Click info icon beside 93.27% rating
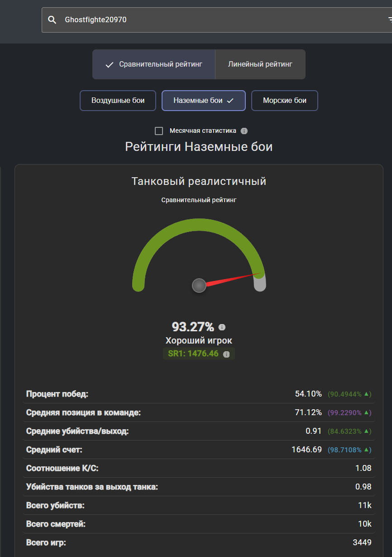This screenshot has width=392, height=557. pyautogui.click(x=222, y=327)
